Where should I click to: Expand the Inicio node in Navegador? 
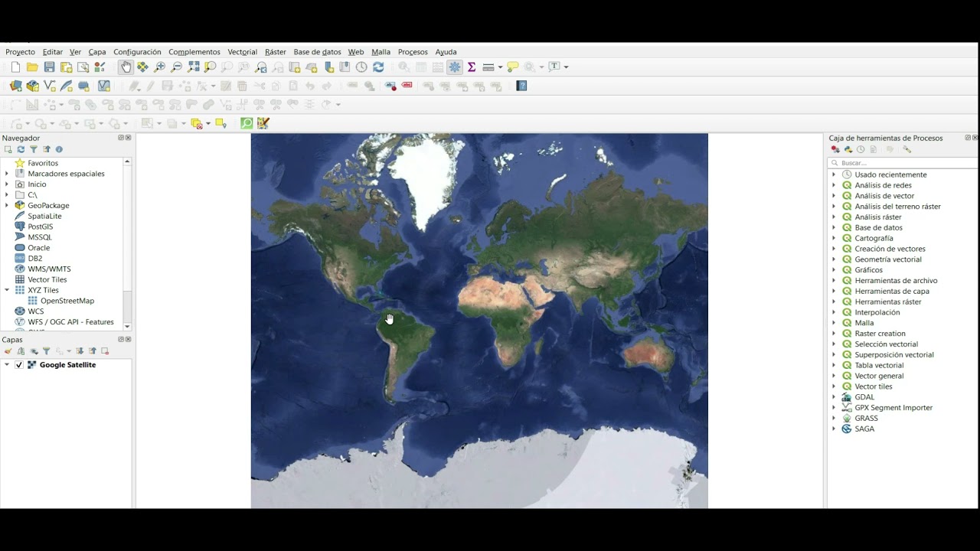click(7, 184)
